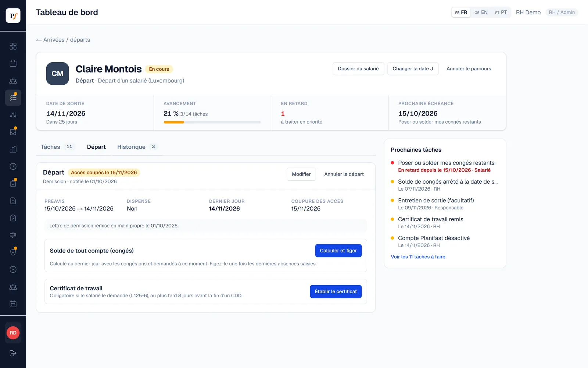Open the Historique tab
This screenshot has width=588, height=368.
click(x=137, y=147)
